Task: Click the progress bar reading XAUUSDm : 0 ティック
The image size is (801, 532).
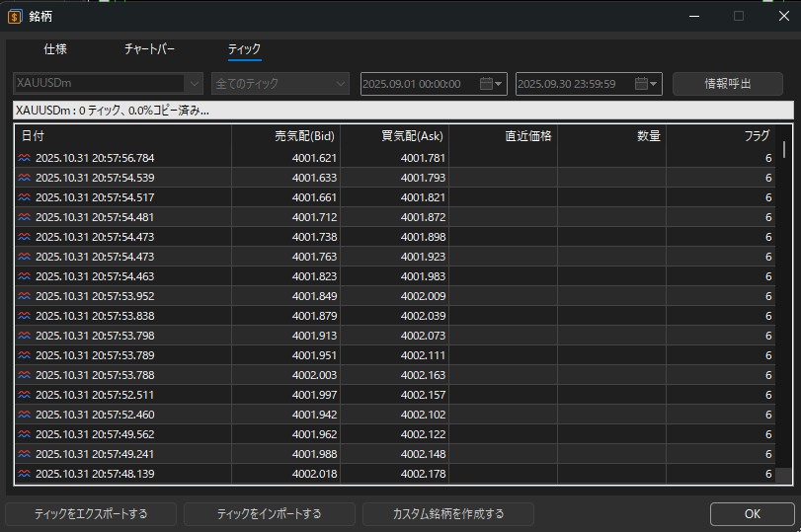Action: (x=404, y=111)
